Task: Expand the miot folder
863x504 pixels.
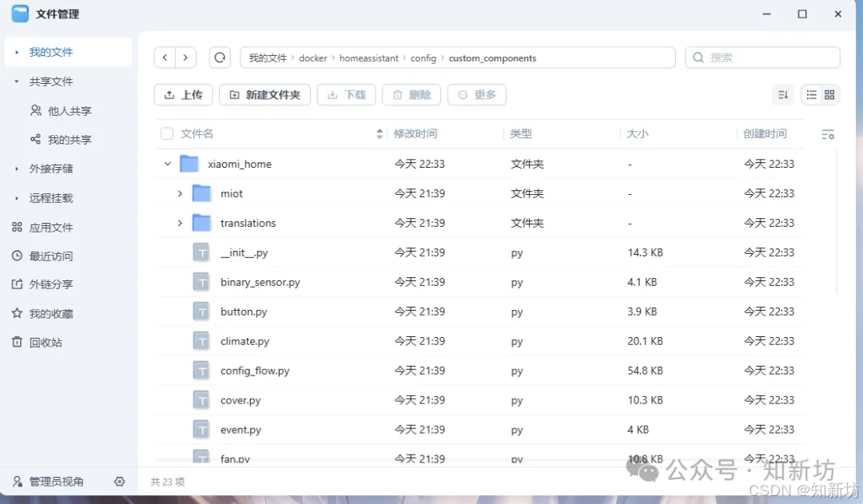Action: tap(180, 193)
